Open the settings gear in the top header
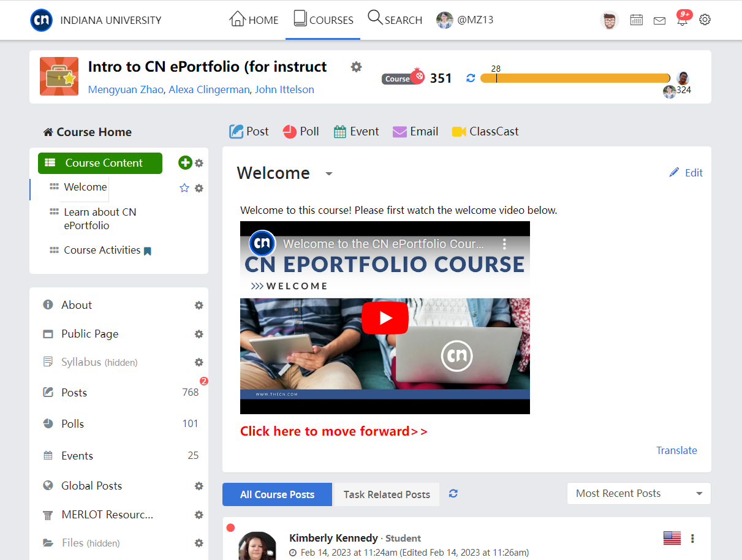Image resolution: width=742 pixels, height=560 pixels. 705,20
